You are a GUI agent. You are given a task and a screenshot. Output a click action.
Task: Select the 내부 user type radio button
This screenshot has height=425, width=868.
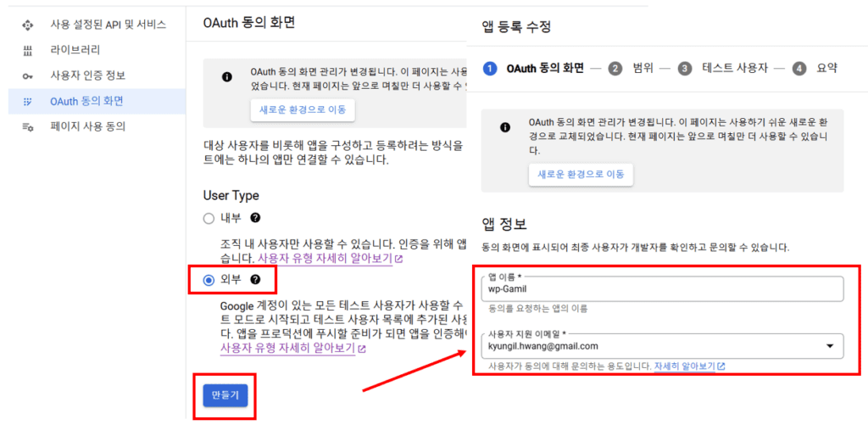[x=209, y=218]
